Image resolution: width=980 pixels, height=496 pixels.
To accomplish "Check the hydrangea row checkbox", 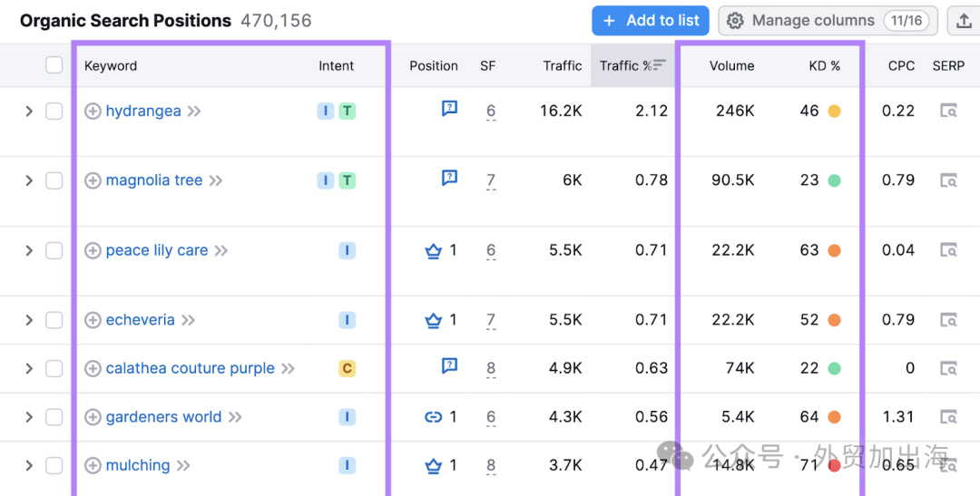I will (54, 112).
